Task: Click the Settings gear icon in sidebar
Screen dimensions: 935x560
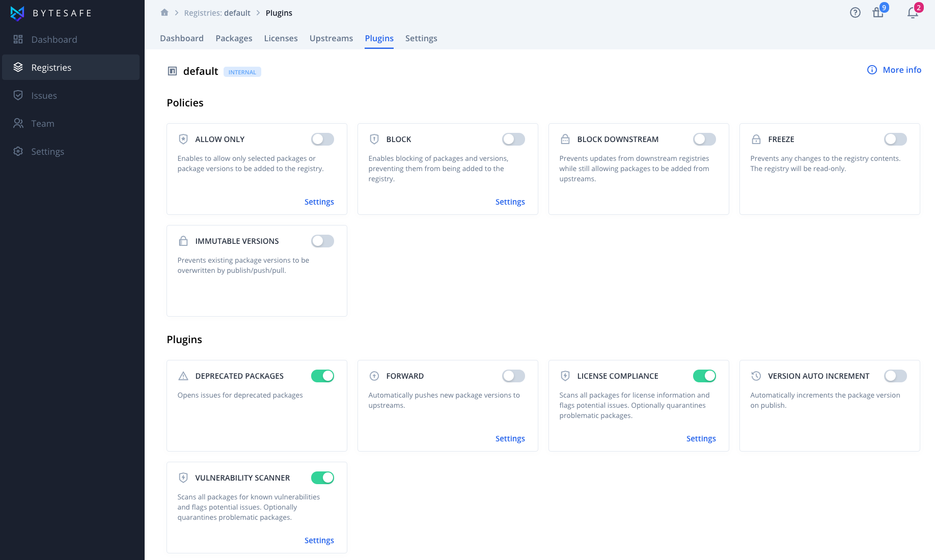Action: point(18,151)
